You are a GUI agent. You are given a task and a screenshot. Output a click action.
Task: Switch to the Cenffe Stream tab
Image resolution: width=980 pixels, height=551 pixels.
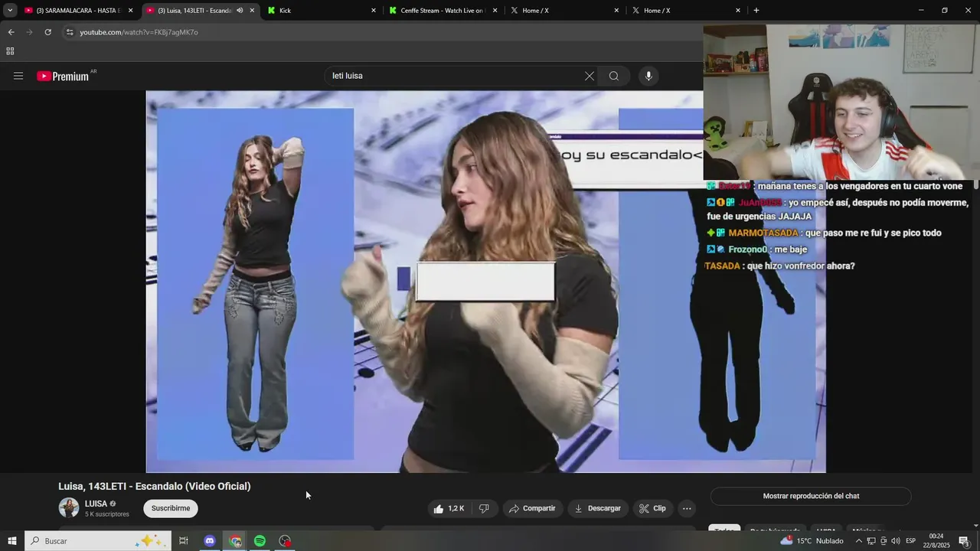[x=443, y=10]
